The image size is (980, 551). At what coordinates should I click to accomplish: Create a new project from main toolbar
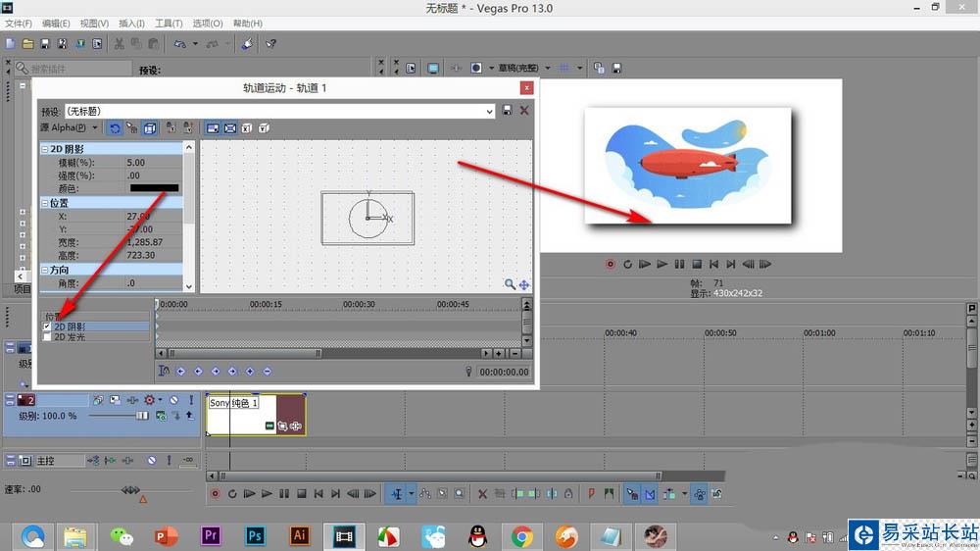point(10,44)
